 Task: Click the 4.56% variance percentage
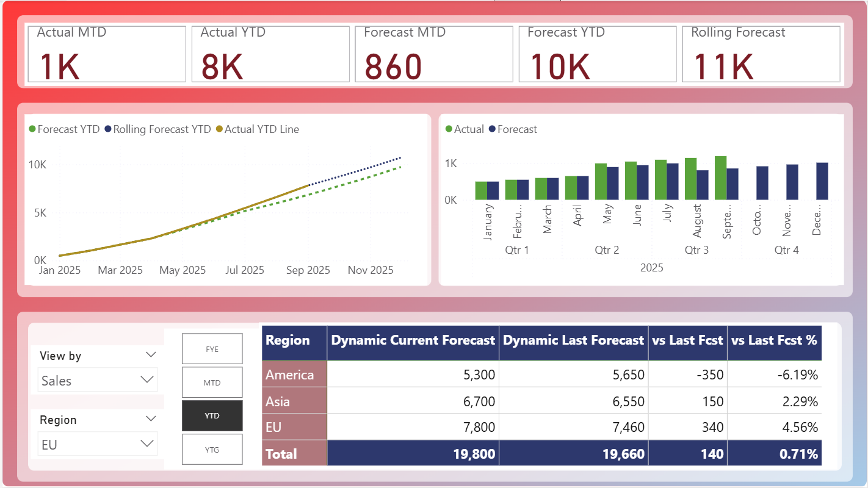click(x=800, y=428)
